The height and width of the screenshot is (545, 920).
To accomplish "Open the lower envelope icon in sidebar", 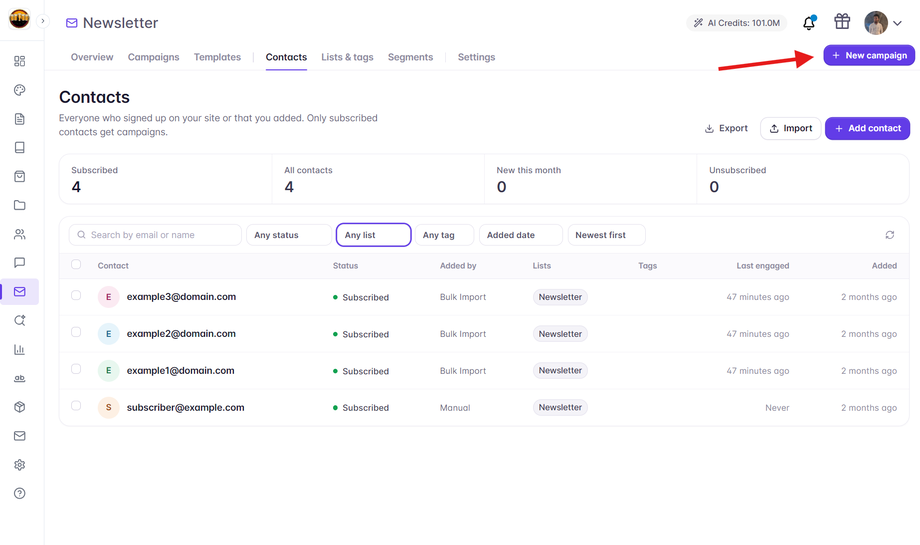I will tap(19, 436).
